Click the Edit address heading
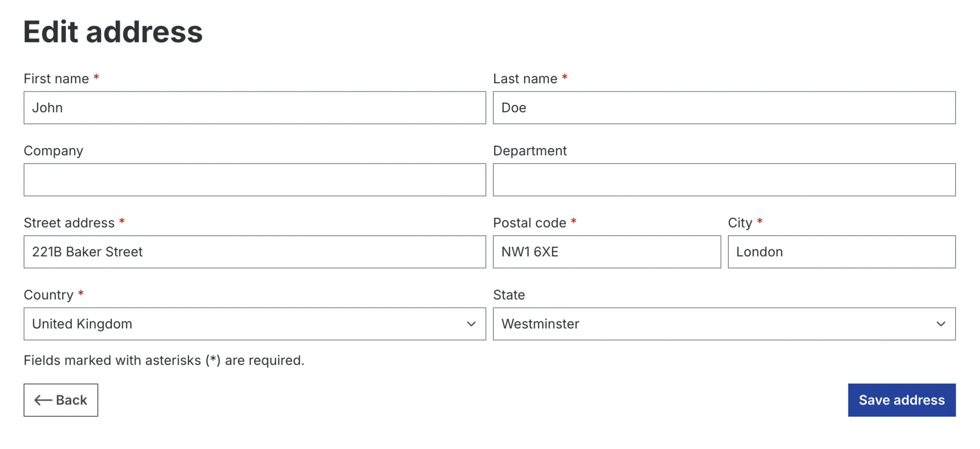Image resolution: width=980 pixels, height=449 pixels. click(113, 32)
